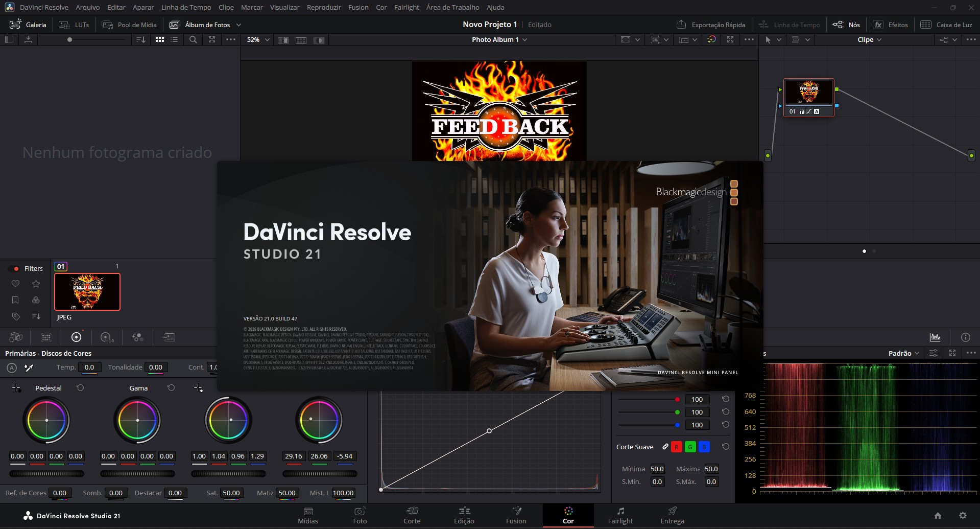Click the heart favorites filter icon

[15, 284]
